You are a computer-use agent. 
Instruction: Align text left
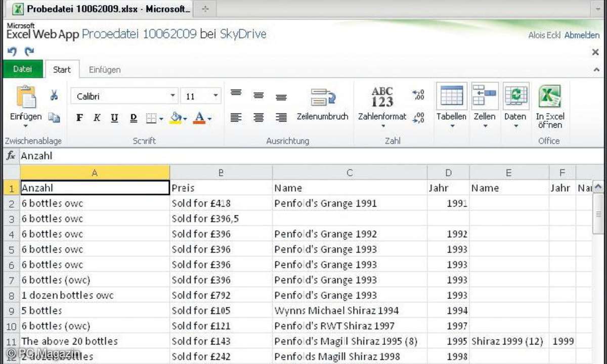pos(236,117)
